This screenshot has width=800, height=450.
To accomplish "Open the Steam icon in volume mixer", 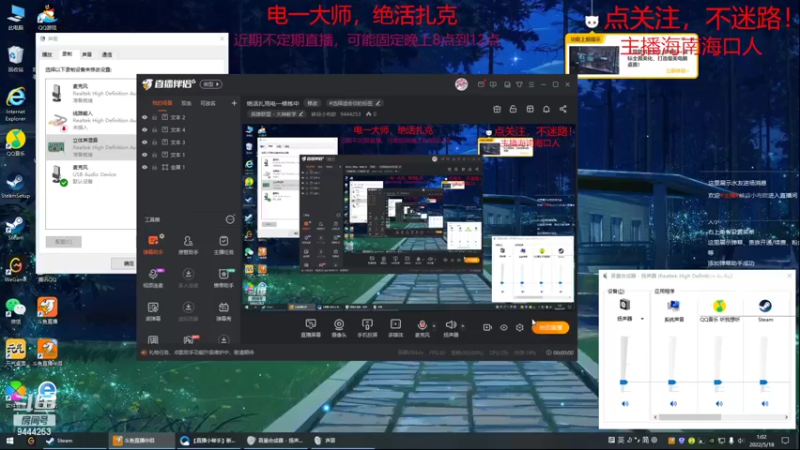I will click(765, 306).
